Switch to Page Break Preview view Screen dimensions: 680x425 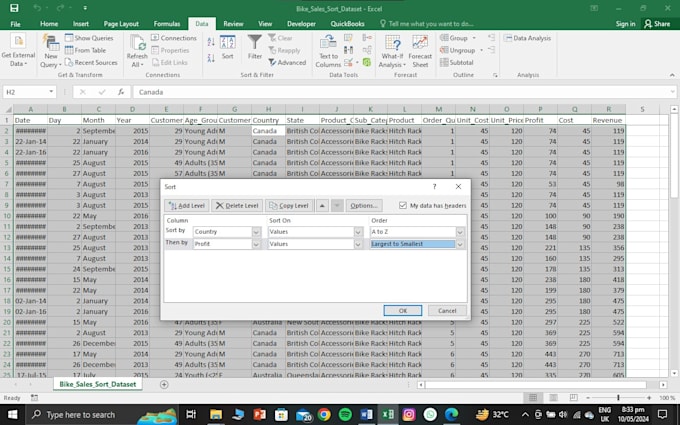pos(573,398)
